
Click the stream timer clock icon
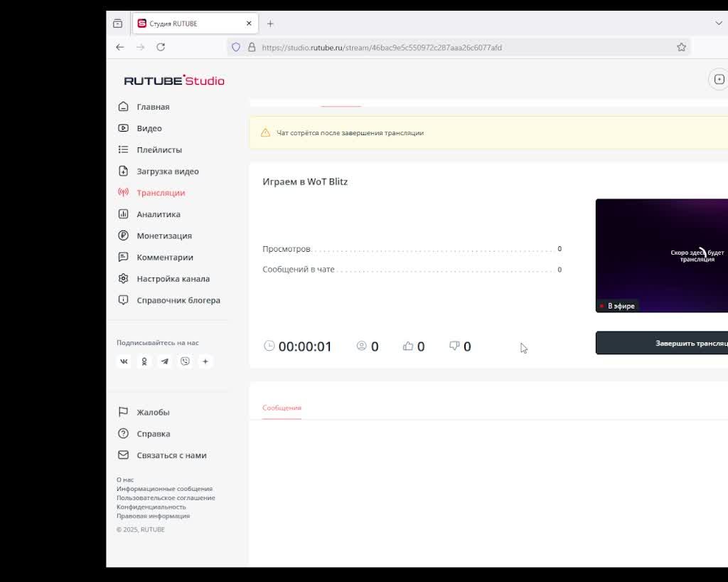[269, 346]
